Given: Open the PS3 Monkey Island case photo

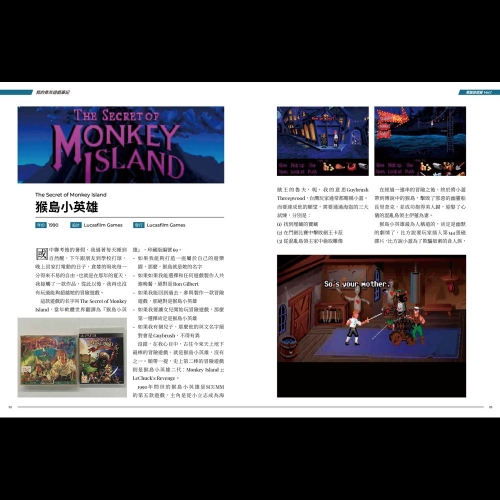Looking at the screenshot, I should (x=101, y=357).
